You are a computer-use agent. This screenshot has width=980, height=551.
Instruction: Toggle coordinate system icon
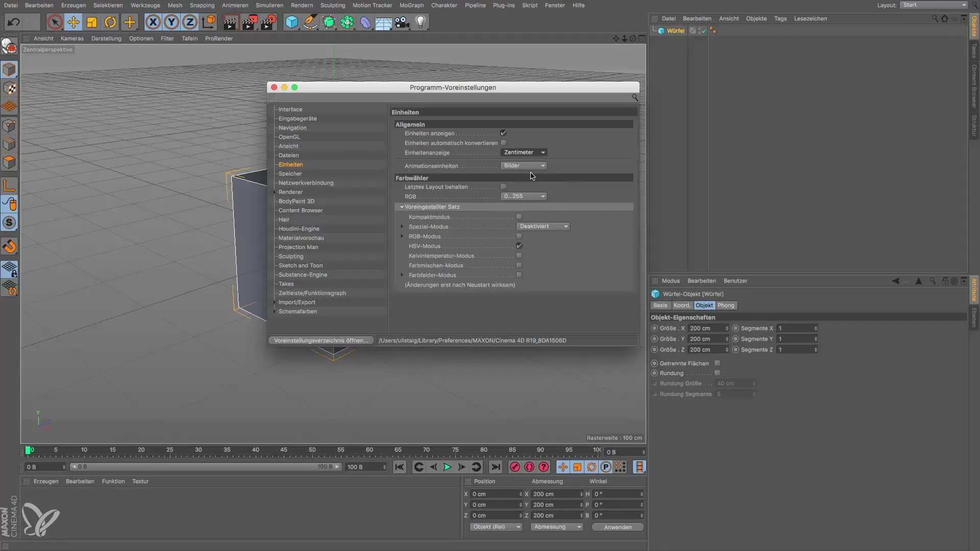(x=209, y=22)
